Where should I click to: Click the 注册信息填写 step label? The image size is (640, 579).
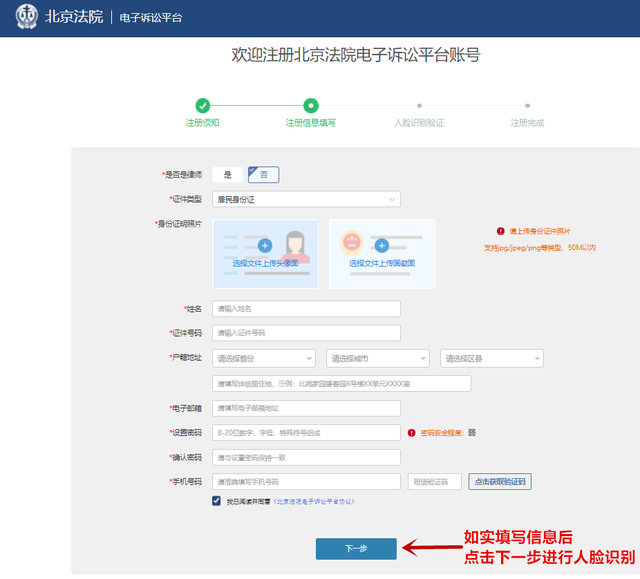tap(311, 123)
